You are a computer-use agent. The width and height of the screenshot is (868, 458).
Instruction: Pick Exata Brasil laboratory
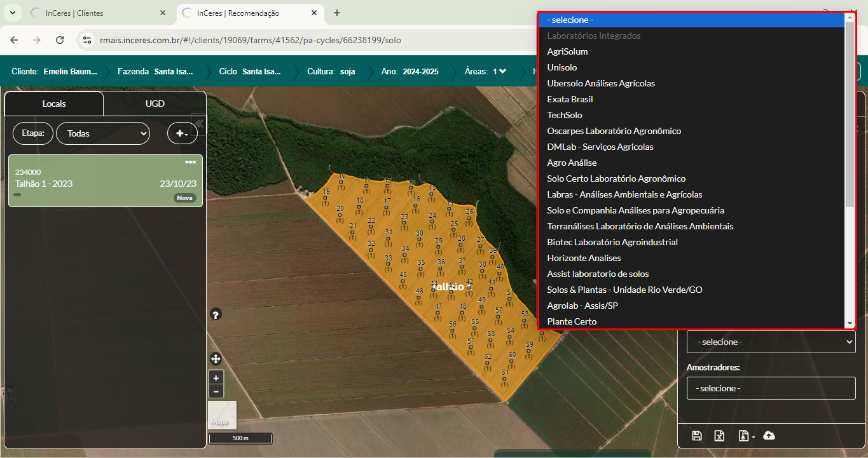(x=692, y=99)
